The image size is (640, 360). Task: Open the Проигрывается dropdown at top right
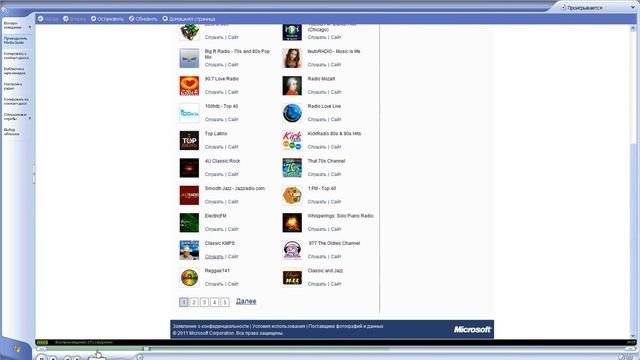coord(633,7)
